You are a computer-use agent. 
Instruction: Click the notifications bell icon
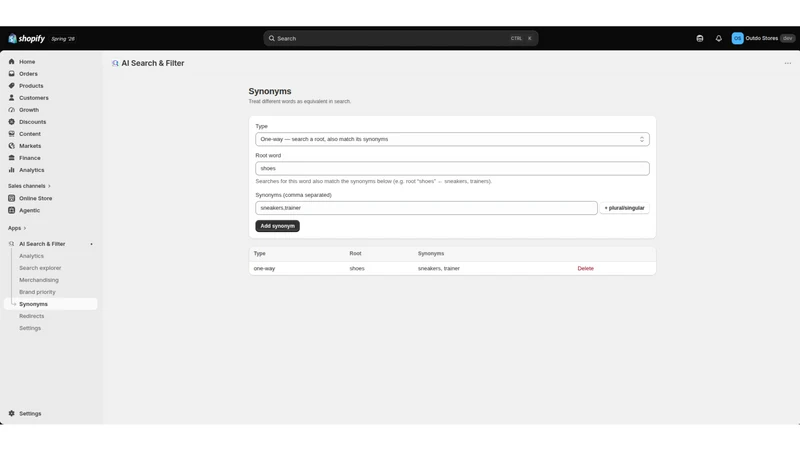pos(718,38)
